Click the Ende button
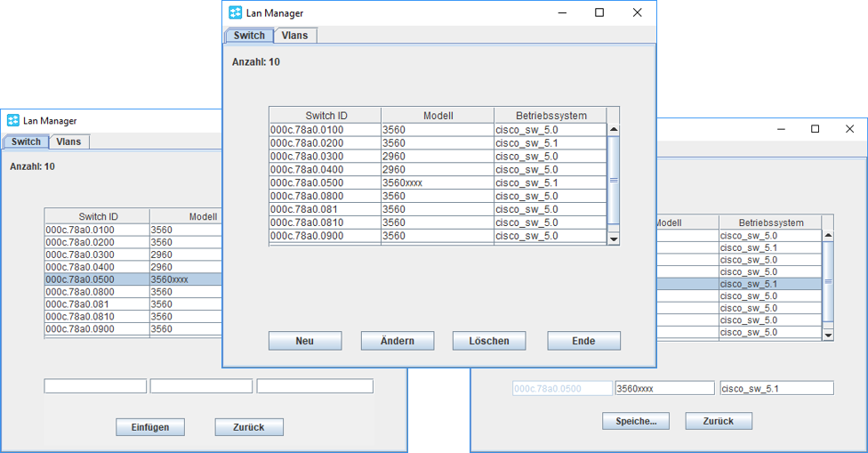 [x=583, y=341]
